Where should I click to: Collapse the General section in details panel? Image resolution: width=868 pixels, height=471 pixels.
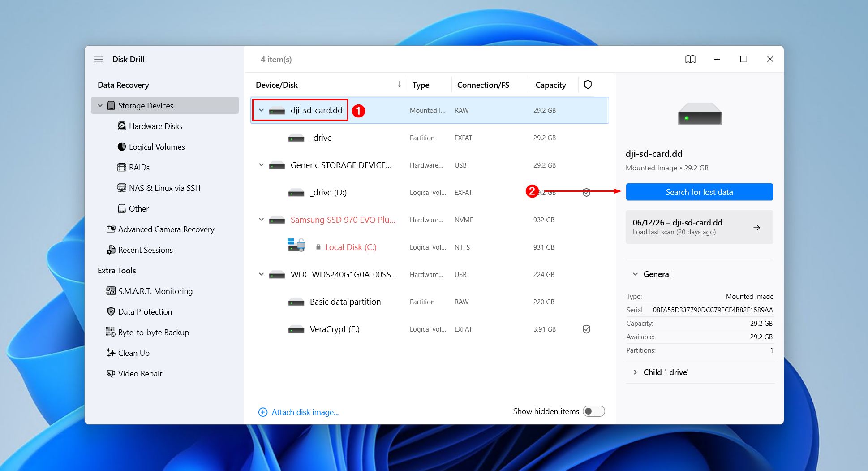[635, 274]
